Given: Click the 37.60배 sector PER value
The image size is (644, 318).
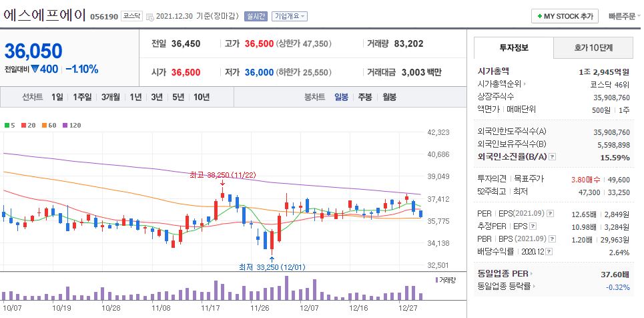Looking at the screenshot, I should point(615,275).
